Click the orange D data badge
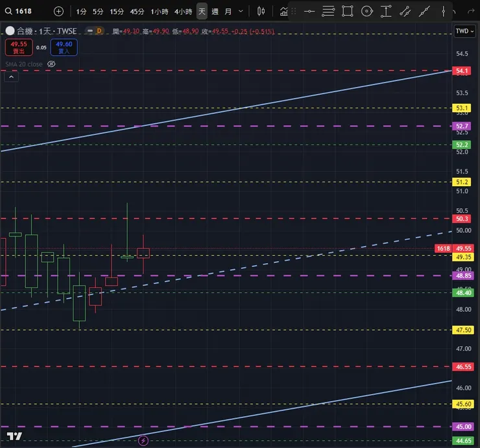Viewport: 480px width, 448px height. pyautogui.click(x=99, y=31)
